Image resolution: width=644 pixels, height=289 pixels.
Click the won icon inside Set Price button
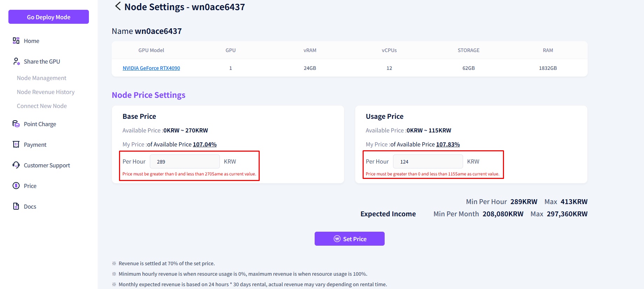337,239
